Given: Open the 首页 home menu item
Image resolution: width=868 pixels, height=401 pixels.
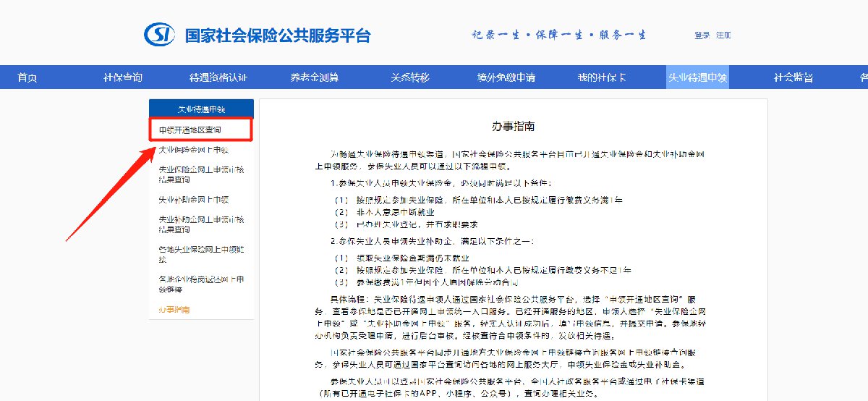Looking at the screenshot, I should tap(27, 77).
